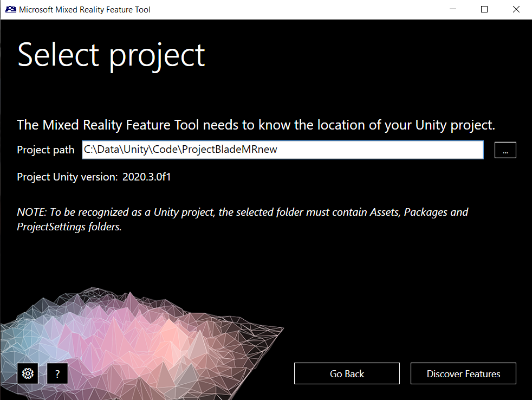The height and width of the screenshot is (400, 532).
Task: Click the Mixed Reality Feature Tool title bar icon
Action: 10,10
